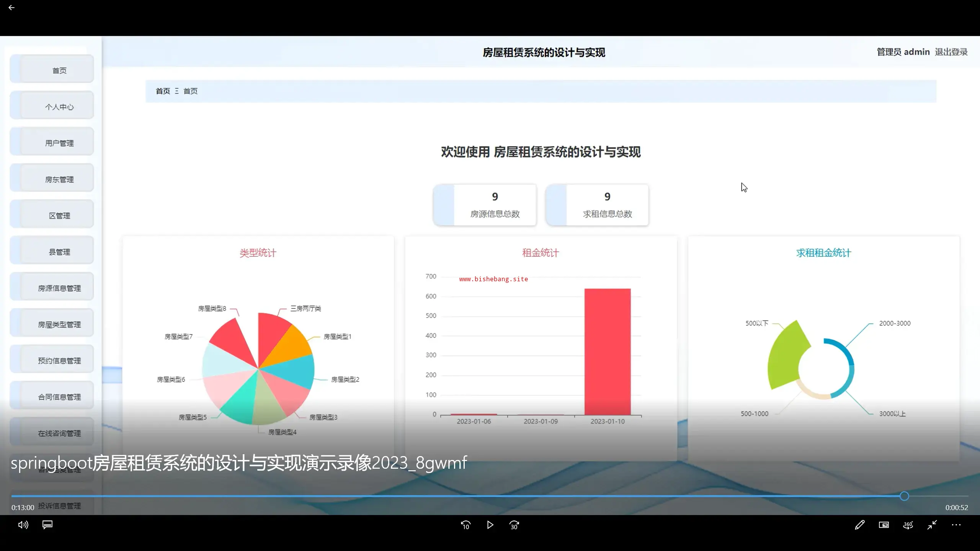Select the 个人中心 sidebar item
This screenshot has height=551, width=980.
click(59, 107)
